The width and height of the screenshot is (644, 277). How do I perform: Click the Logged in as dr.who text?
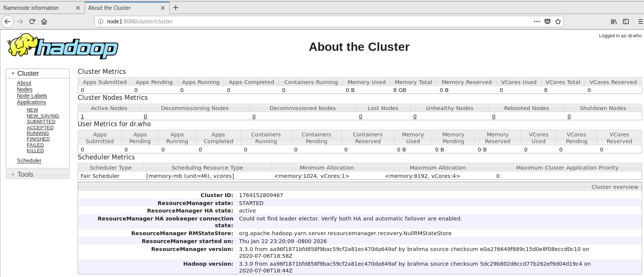pos(620,36)
